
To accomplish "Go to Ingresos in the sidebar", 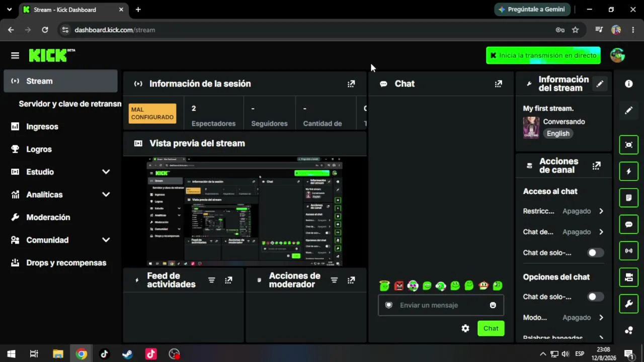I will pyautogui.click(x=60, y=127).
